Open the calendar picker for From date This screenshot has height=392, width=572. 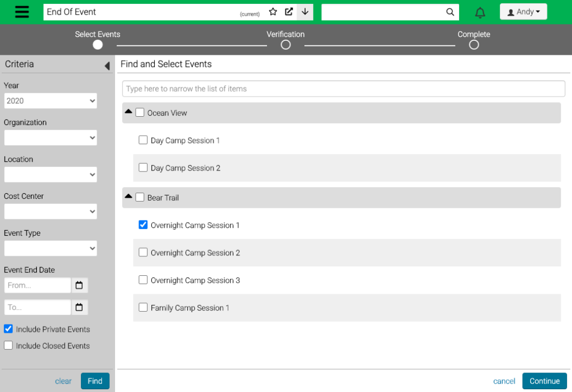[79, 285]
